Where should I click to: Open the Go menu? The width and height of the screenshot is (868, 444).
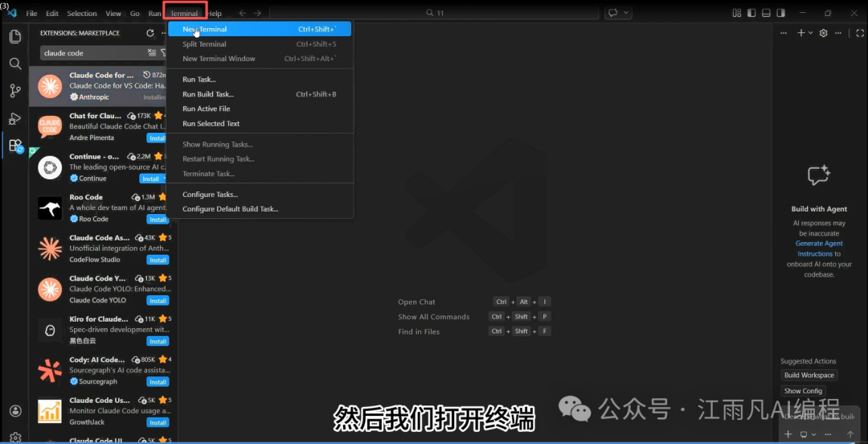(135, 14)
